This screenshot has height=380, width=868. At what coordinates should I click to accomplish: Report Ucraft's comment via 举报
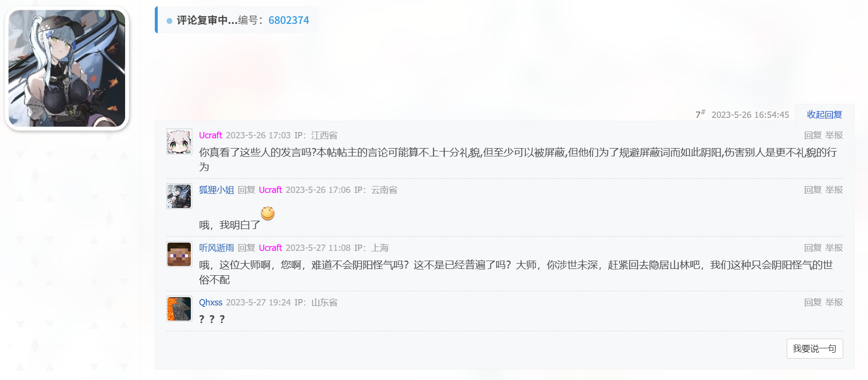point(834,135)
